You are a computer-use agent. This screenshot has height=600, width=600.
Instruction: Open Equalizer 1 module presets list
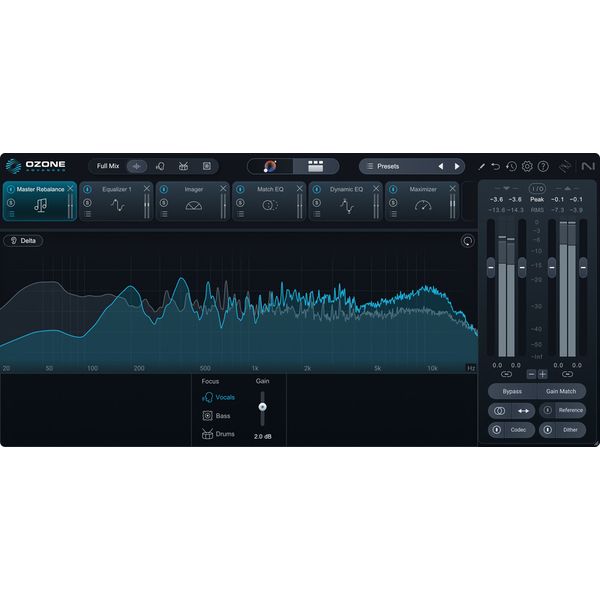[x=88, y=214]
